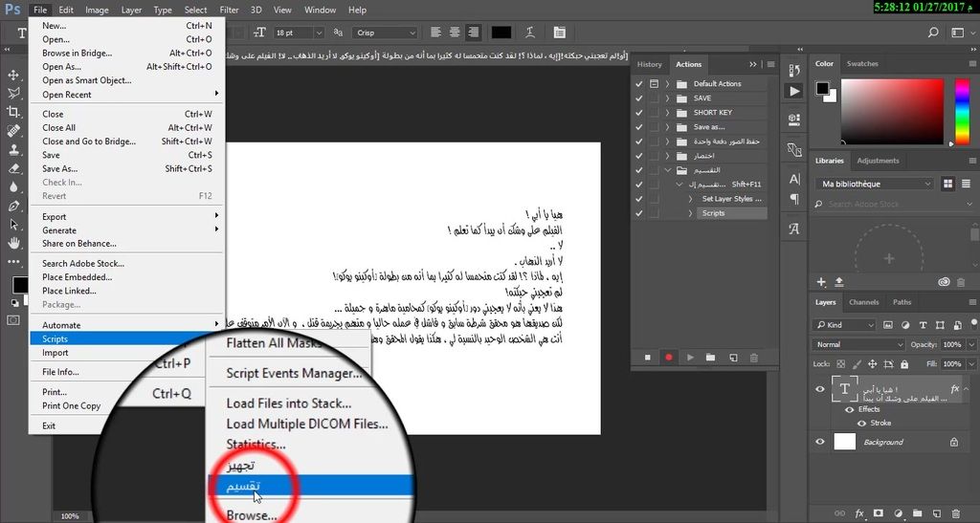Select the Eraser tool
This screenshot has width=980, height=523.
13,168
